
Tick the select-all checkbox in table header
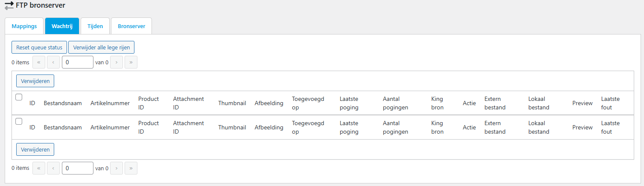[x=19, y=97]
